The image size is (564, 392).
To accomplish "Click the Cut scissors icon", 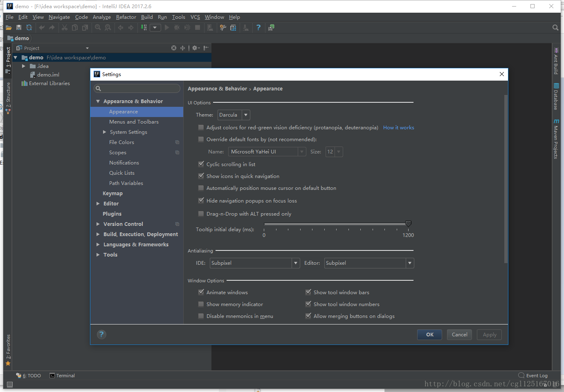I will pyautogui.click(x=65, y=27).
